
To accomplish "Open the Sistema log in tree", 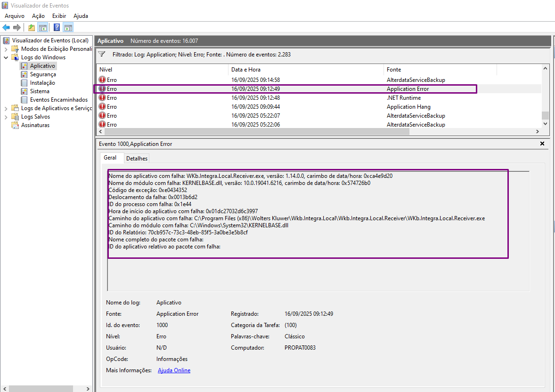I will 40,91.
